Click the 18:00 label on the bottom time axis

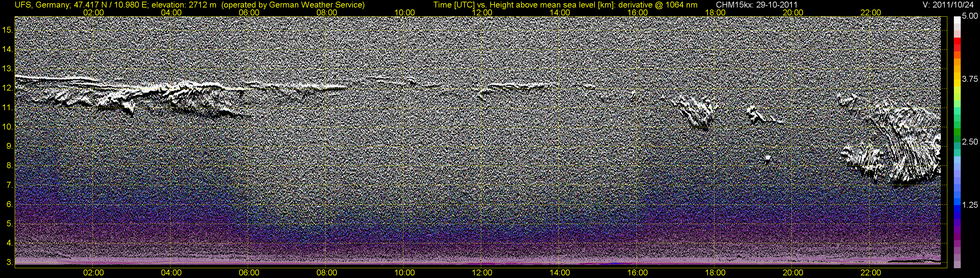pyautogui.click(x=715, y=273)
